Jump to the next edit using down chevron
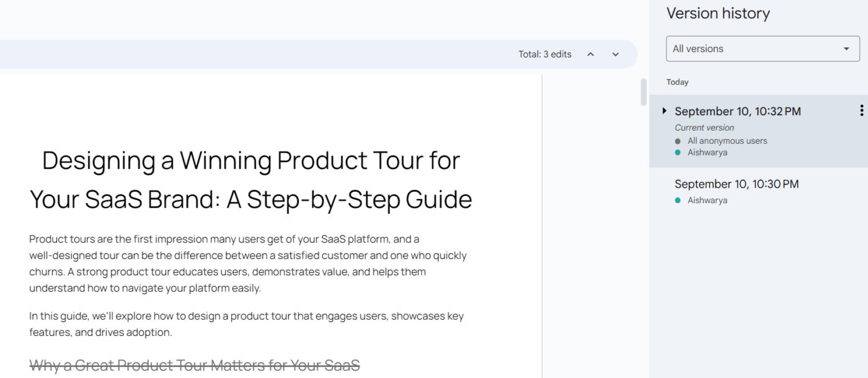This screenshot has height=378, width=868. 616,55
